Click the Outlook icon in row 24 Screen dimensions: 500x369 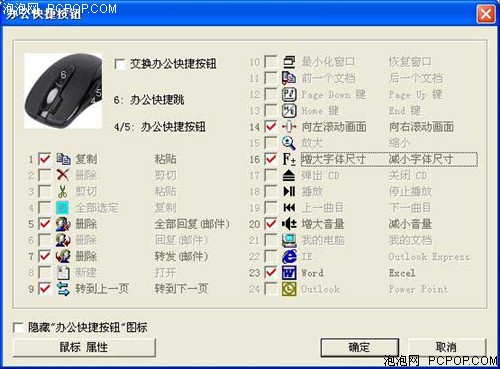[289, 289]
